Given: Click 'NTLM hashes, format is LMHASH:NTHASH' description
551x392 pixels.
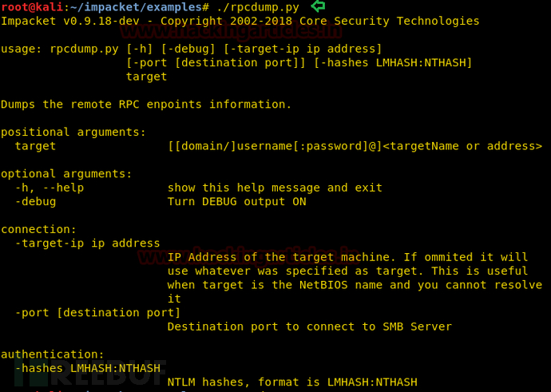Looking at the screenshot, I should point(292,382).
